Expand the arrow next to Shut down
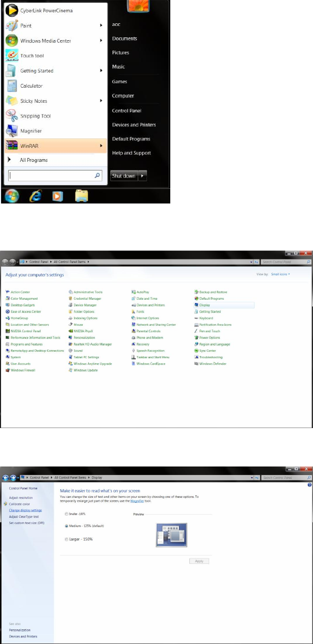The height and width of the screenshot is (644, 313). click(x=142, y=176)
